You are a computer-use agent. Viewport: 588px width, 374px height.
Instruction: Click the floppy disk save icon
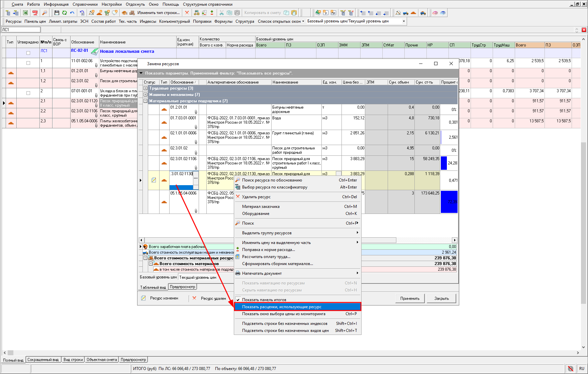(57, 13)
